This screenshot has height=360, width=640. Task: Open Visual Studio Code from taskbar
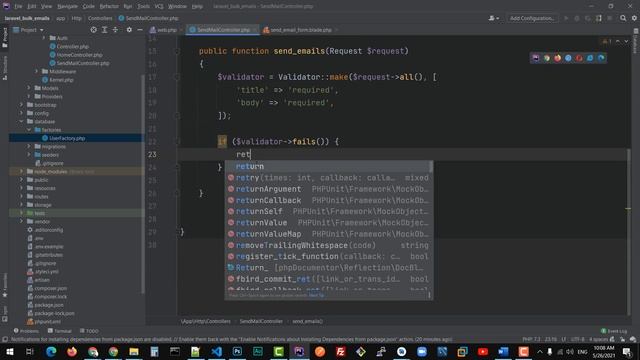(216, 351)
